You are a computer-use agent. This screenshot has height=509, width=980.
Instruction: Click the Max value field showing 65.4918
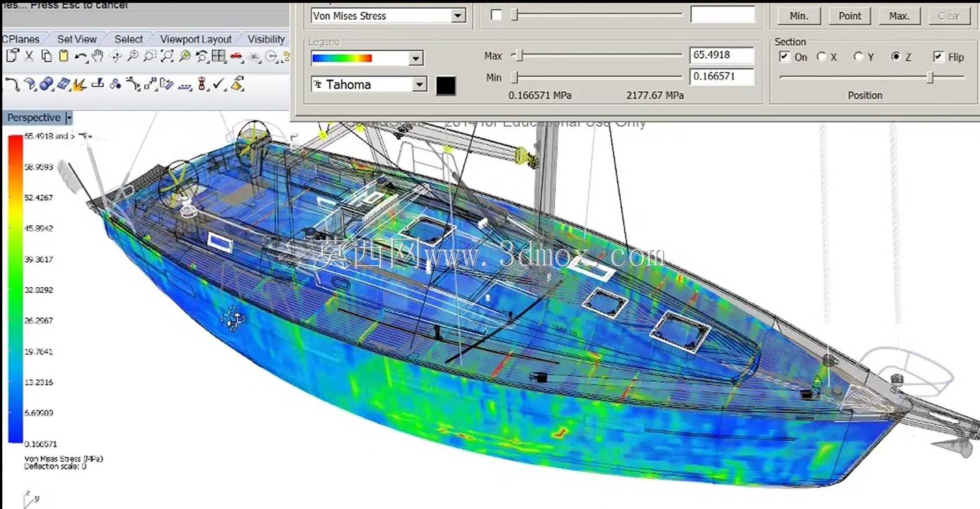coord(722,55)
